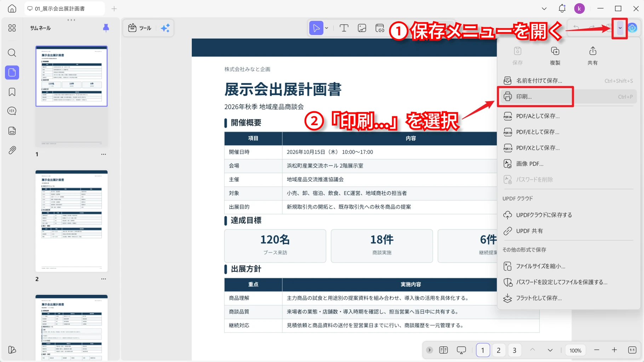The width and height of the screenshot is (644, 362).
Task: Open the 100% zoom level field
Action: point(575,350)
